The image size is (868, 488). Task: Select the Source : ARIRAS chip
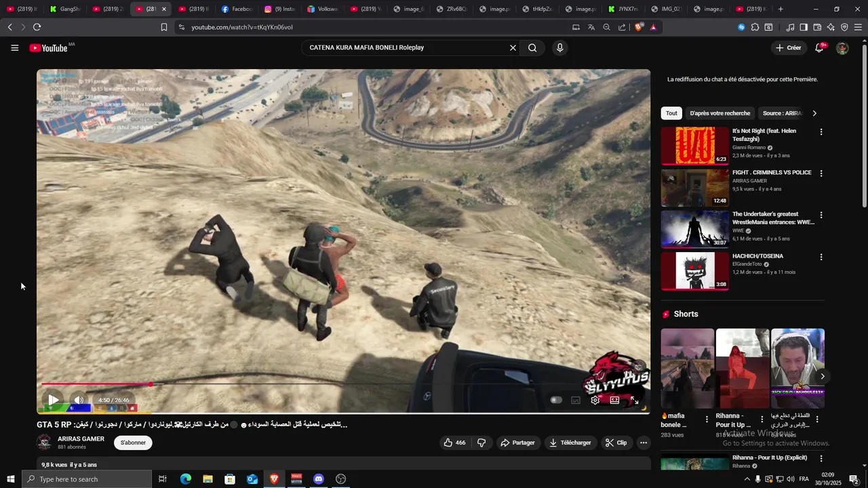point(782,113)
